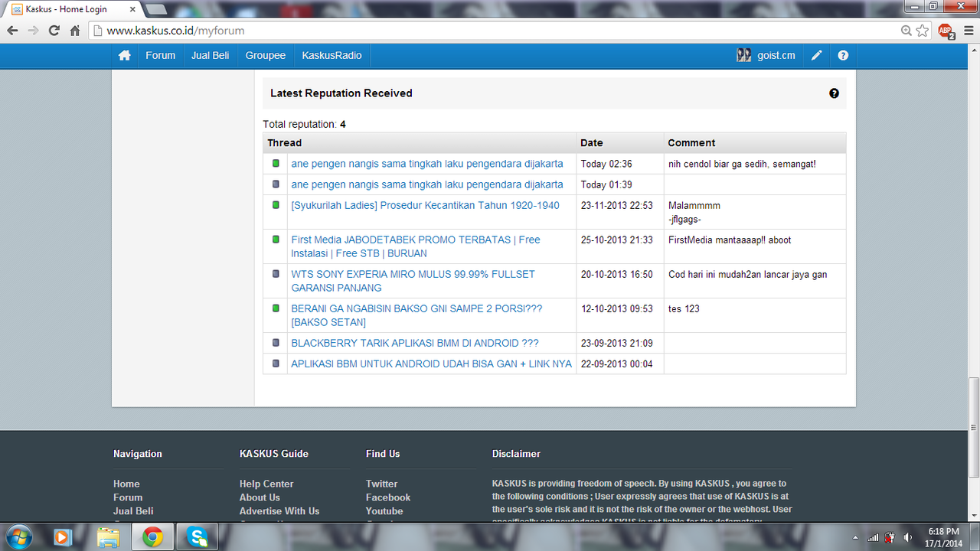Show hidden tray icons arrow

(856, 537)
